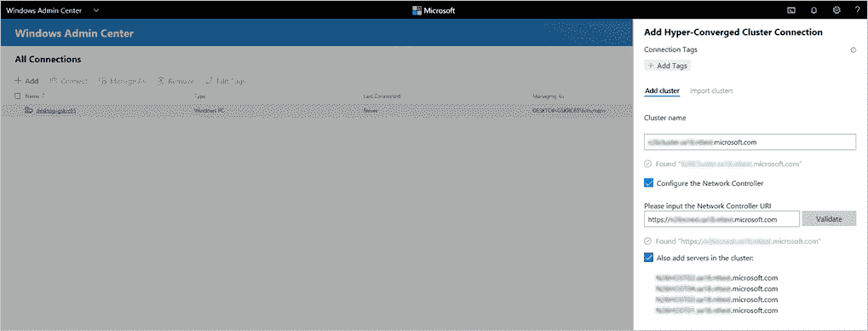Click the Cluster name input field
The width and height of the screenshot is (868, 331).
pyautogui.click(x=750, y=142)
